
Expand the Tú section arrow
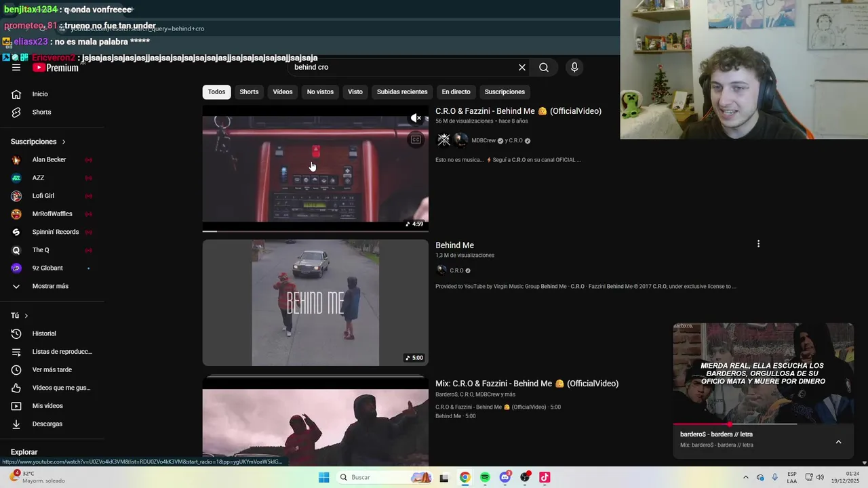click(26, 316)
